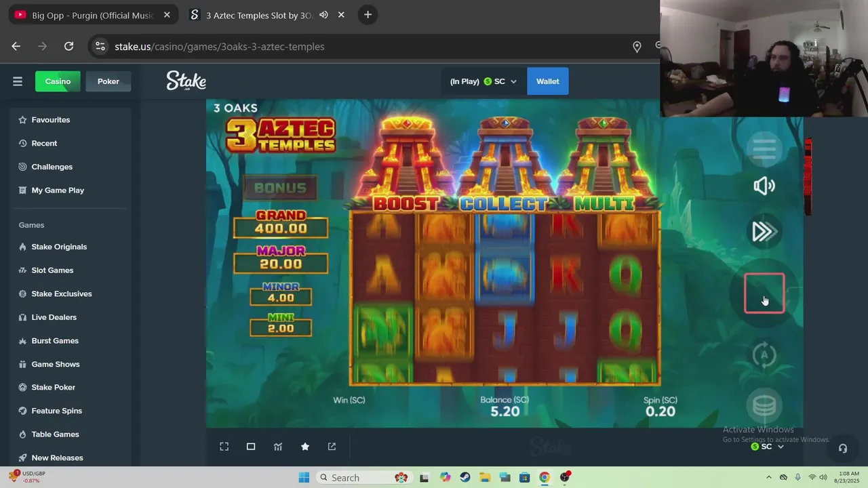Click the BONUS label on game
This screenshot has width=868, height=488.
[280, 188]
